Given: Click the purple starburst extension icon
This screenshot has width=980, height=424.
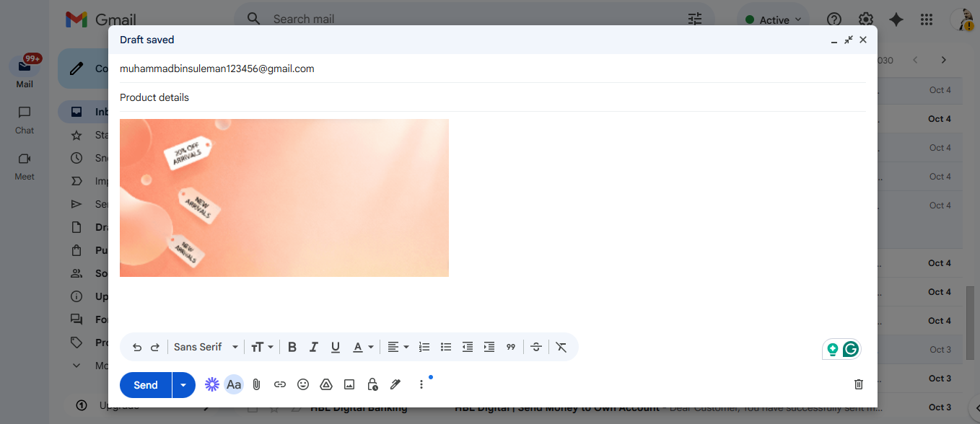Looking at the screenshot, I should 212,384.
